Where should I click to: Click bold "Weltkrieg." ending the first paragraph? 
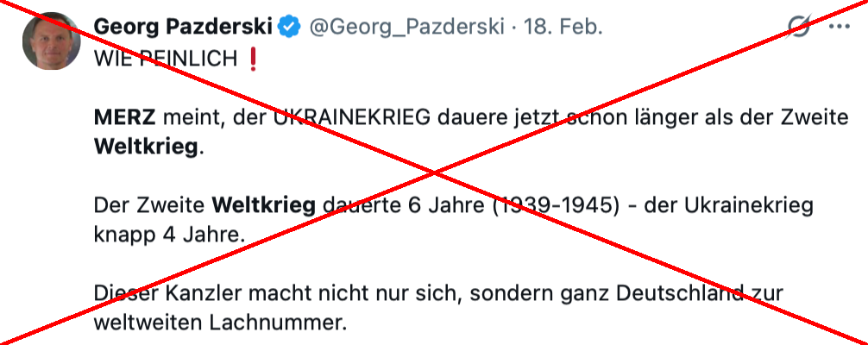click(150, 146)
